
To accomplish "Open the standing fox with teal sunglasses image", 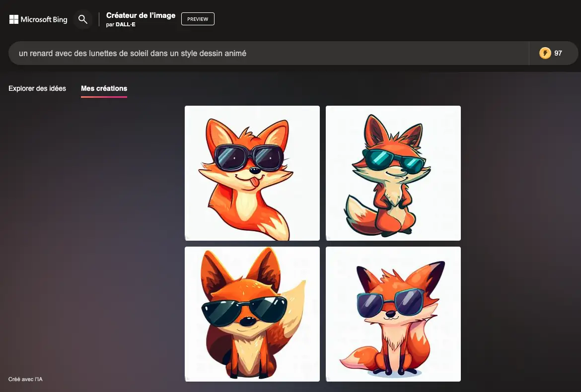I will pyautogui.click(x=393, y=173).
